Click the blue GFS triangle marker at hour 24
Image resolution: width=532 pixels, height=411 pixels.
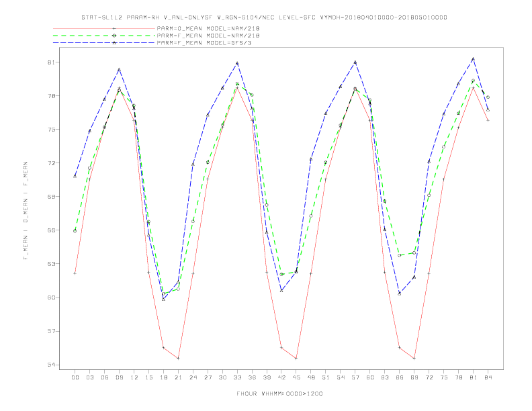(x=193, y=165)
